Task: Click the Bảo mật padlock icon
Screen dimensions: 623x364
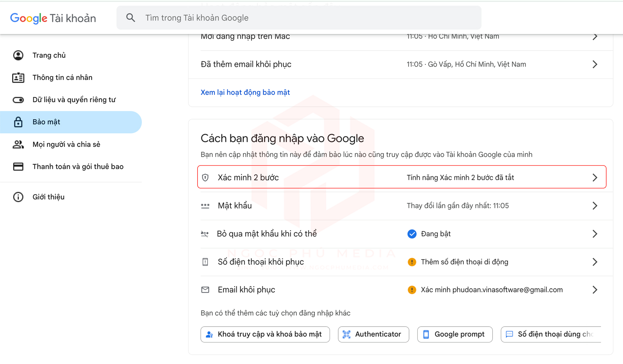Action: 18,122
